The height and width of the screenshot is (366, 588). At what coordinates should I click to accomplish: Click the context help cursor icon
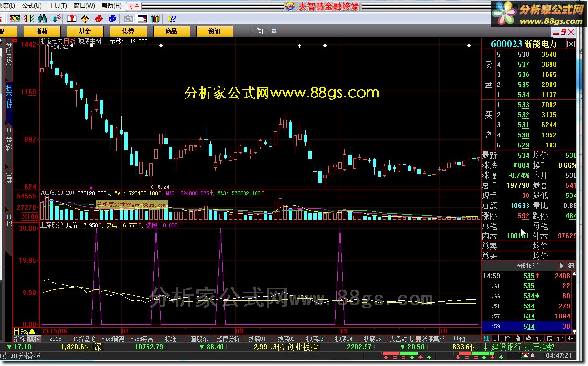[171, 19]
